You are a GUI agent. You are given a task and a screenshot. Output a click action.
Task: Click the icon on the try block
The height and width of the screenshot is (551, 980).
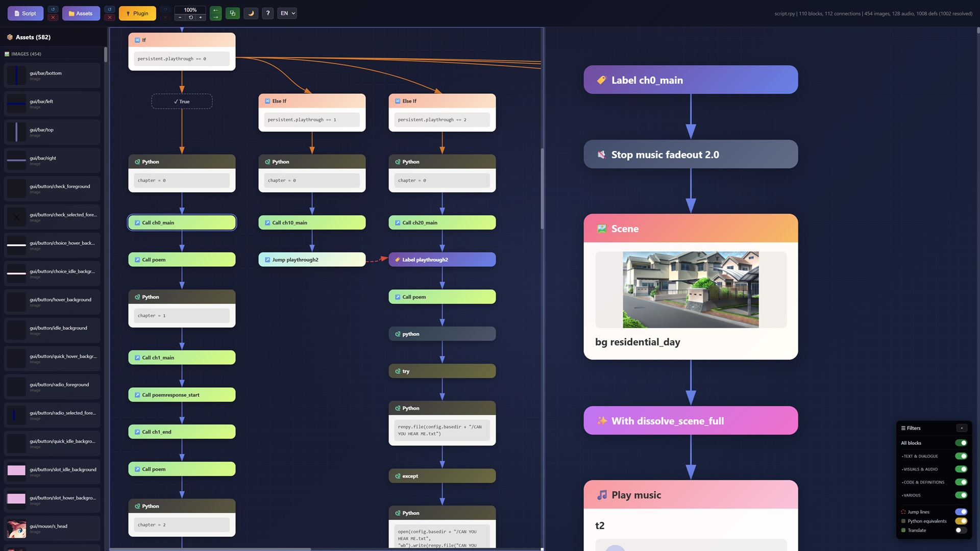click(x=398, y=371)
